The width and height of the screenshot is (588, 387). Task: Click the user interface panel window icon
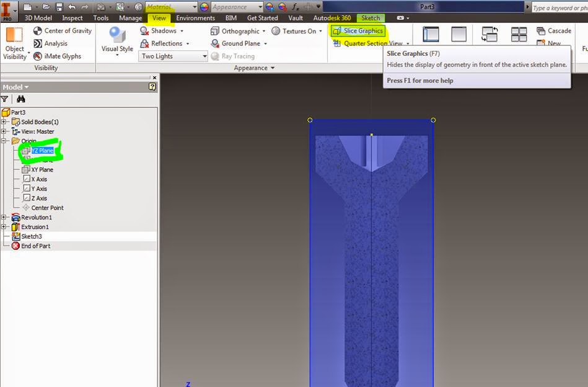(431, 34)
